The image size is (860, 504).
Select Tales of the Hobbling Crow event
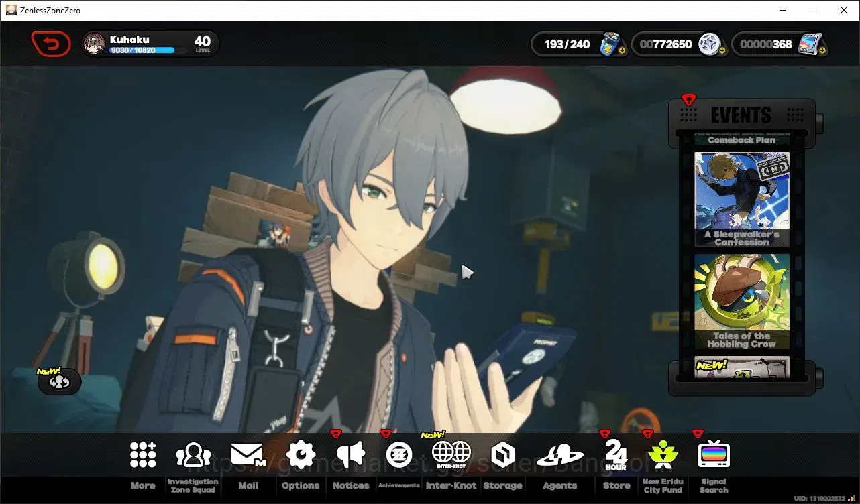742,301
